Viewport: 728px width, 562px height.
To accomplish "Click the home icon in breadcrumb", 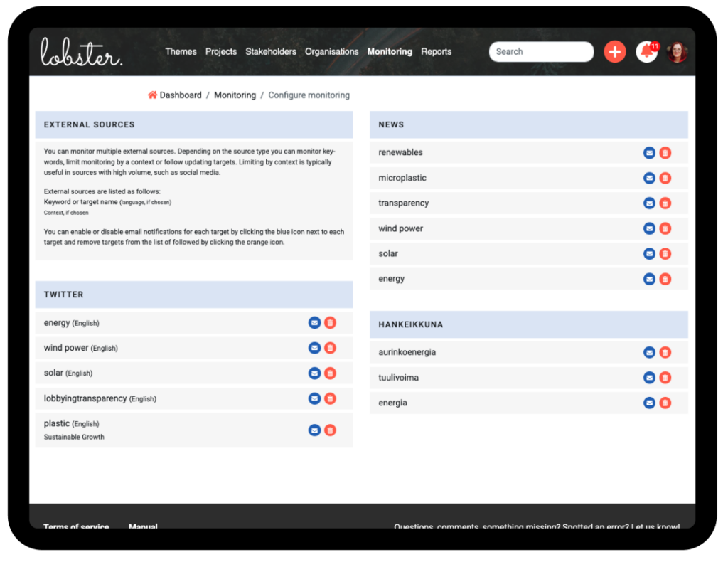I will [x=152, y=95].
